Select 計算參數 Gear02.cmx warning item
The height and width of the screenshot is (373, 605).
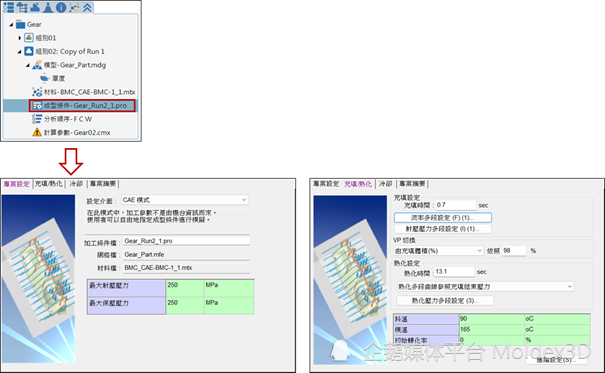pyautogui.click(x=71, y=132)
